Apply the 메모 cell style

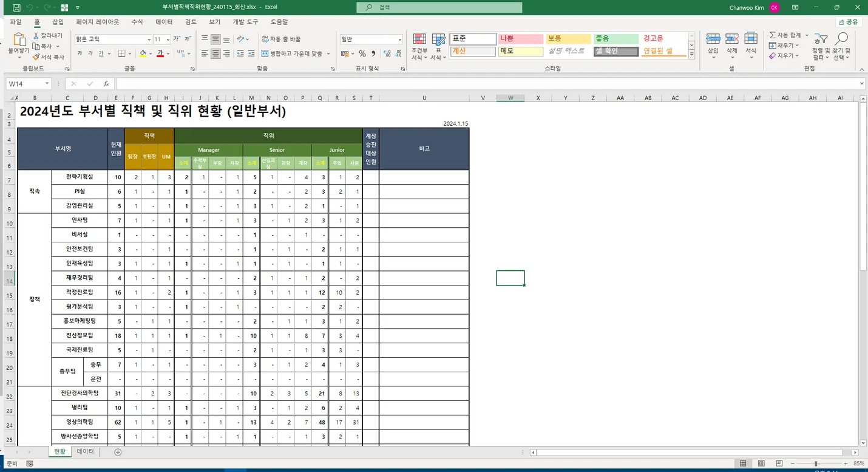coord(521,51)
